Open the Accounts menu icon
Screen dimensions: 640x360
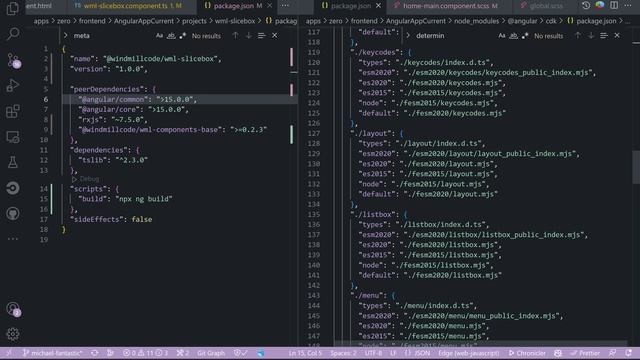[13, 309]
